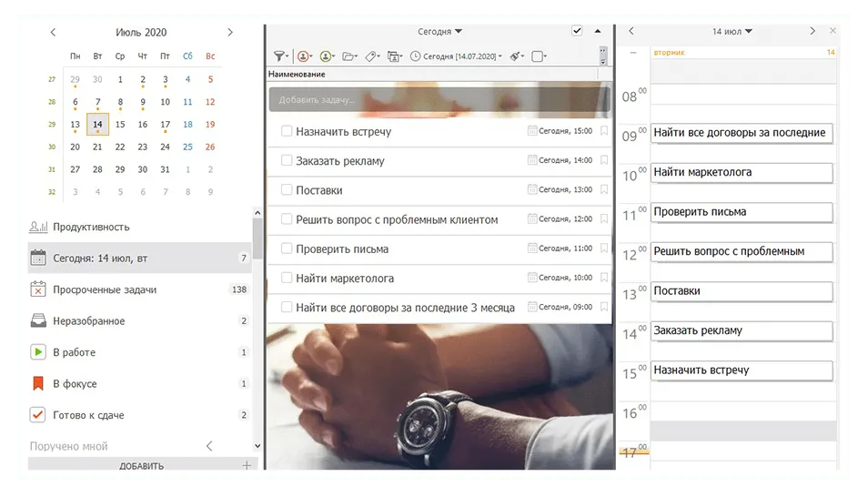The height and width of the screenshot is (497, 868).
Task: Click the red-circled user icon in the toolbar
Action: tap(304, 56)
